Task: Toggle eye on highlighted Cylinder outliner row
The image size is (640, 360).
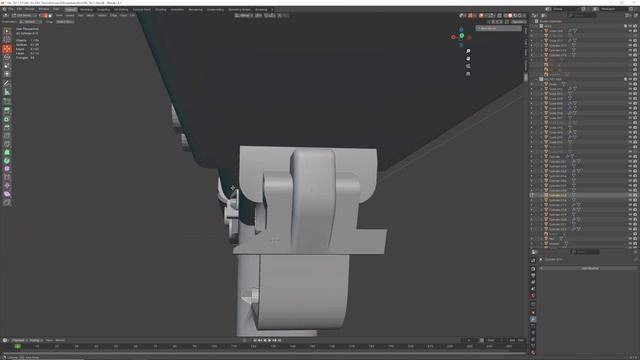Action: click(630, 196)
